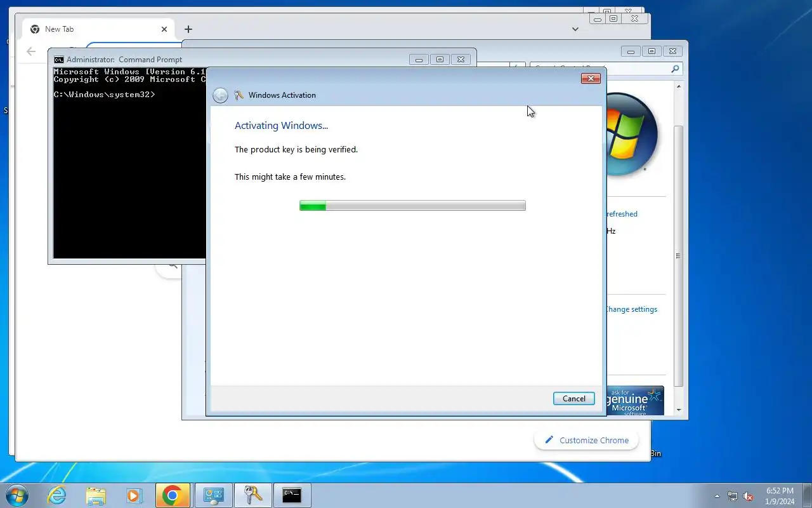The height and width of the screenshot is (508, 812).
Task: Open Windows Explorer from the taskbar
Action: tap(96, 495)
